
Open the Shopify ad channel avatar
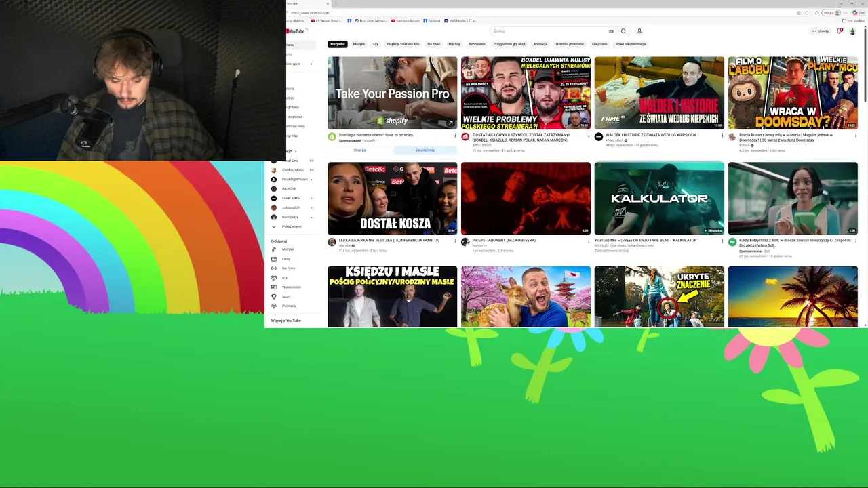coord(332,137)
